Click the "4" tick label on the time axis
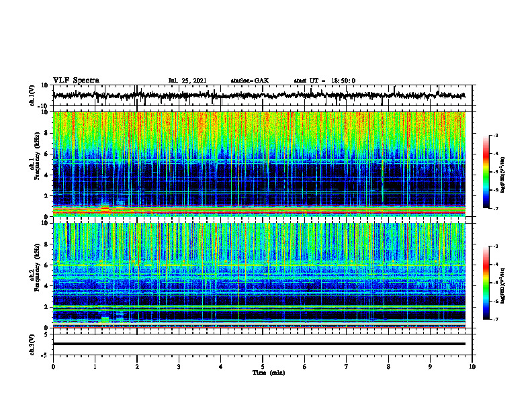 220,367
